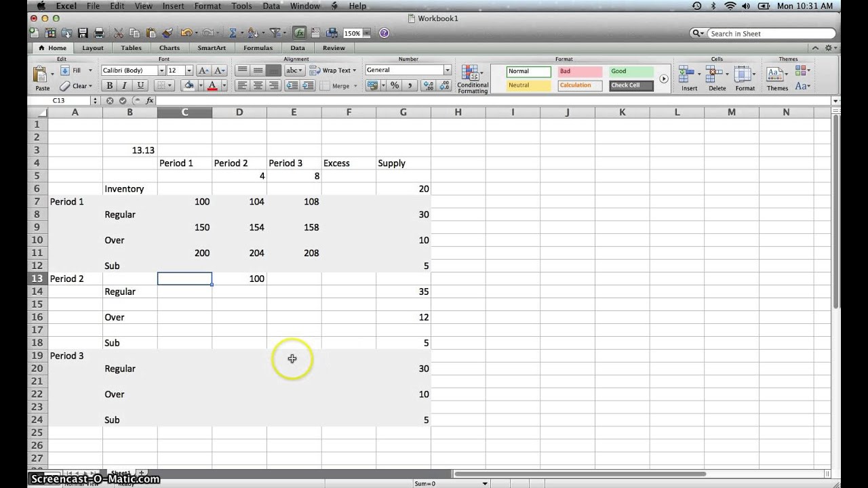
Task: Apply the Good cell style swatch
Action: (631, 71)
